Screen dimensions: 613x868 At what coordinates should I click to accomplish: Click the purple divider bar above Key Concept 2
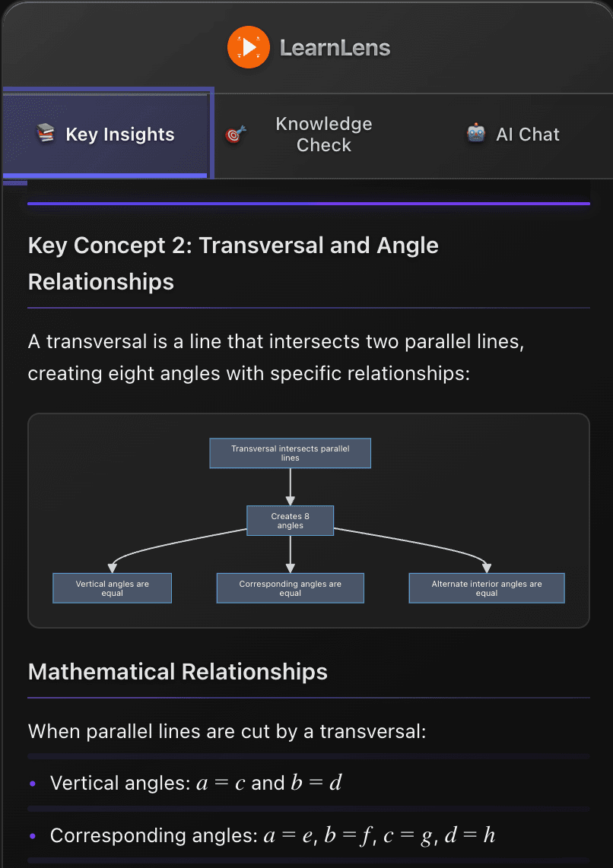tap(309, 202)
